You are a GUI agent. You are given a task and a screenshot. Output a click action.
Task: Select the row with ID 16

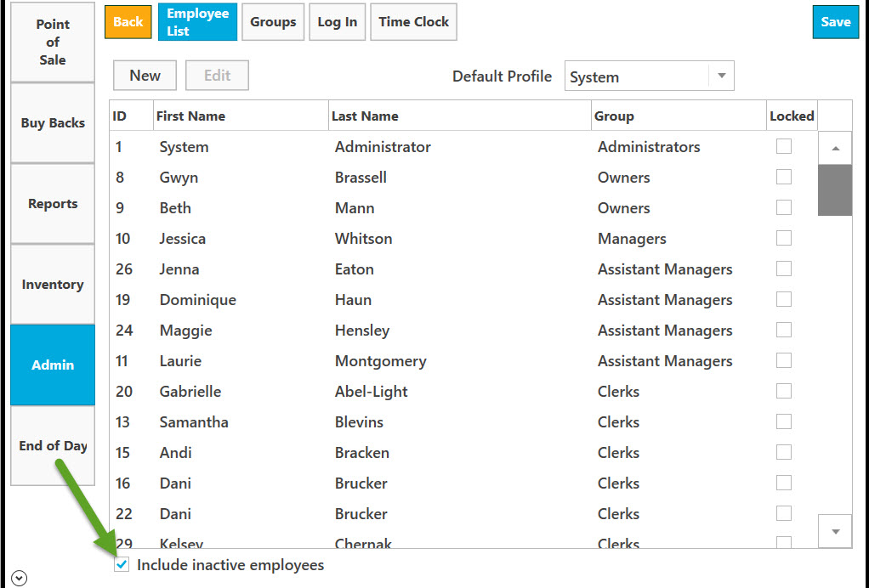(463, 483)
